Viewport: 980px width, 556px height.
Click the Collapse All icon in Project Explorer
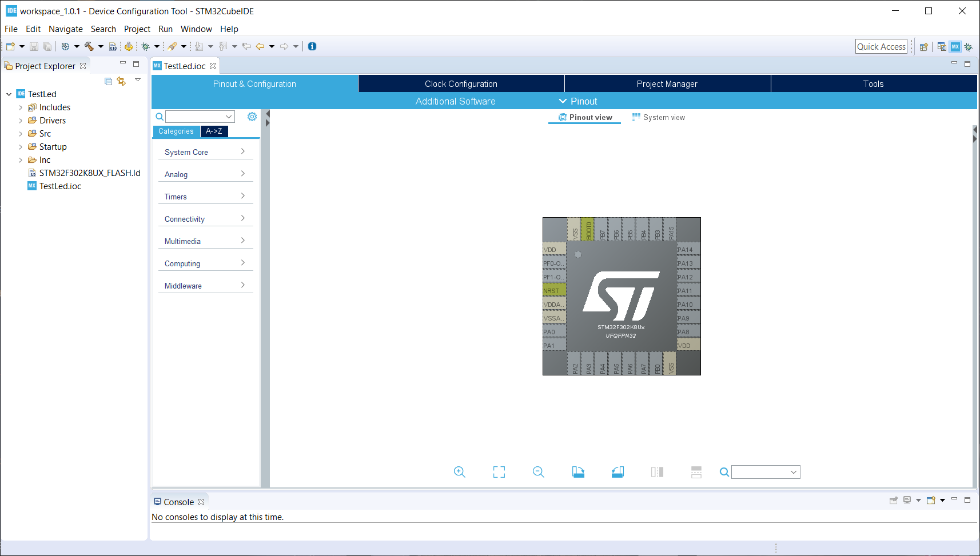click(109, 81)
